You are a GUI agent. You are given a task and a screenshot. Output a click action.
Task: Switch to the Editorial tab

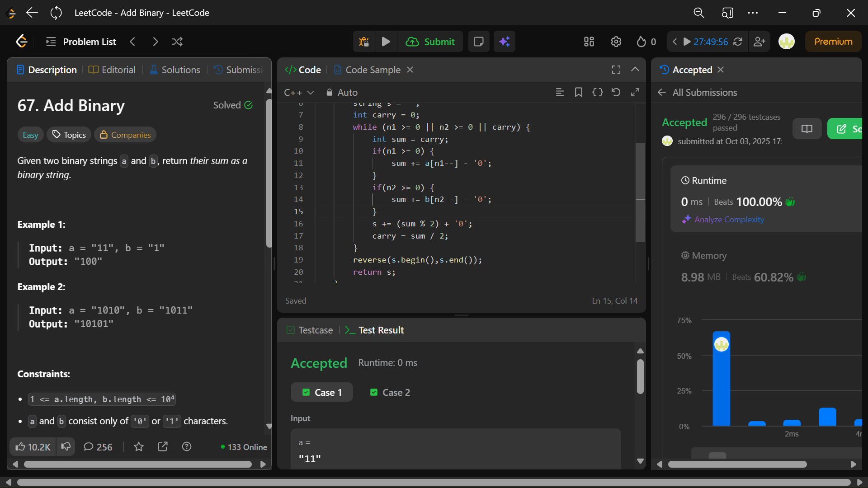tap(112, 70)
